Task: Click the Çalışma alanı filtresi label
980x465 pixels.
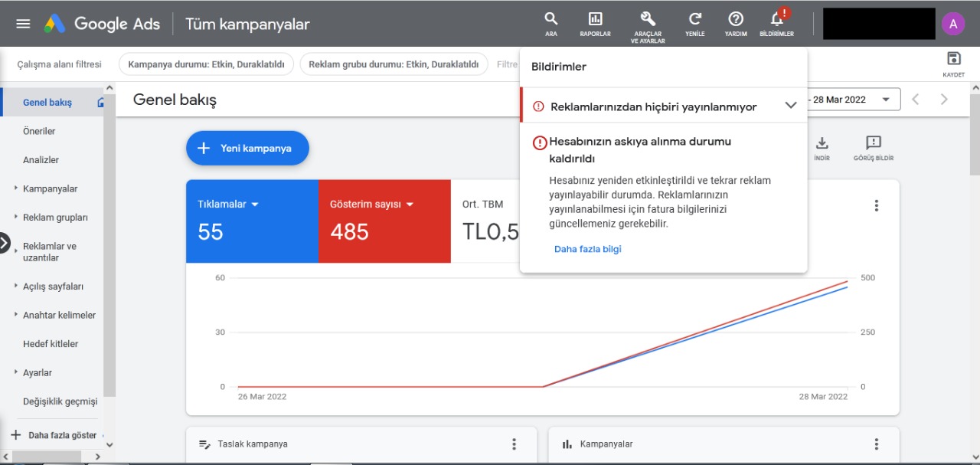Action: pyautogui.click(x=59, y=64)
